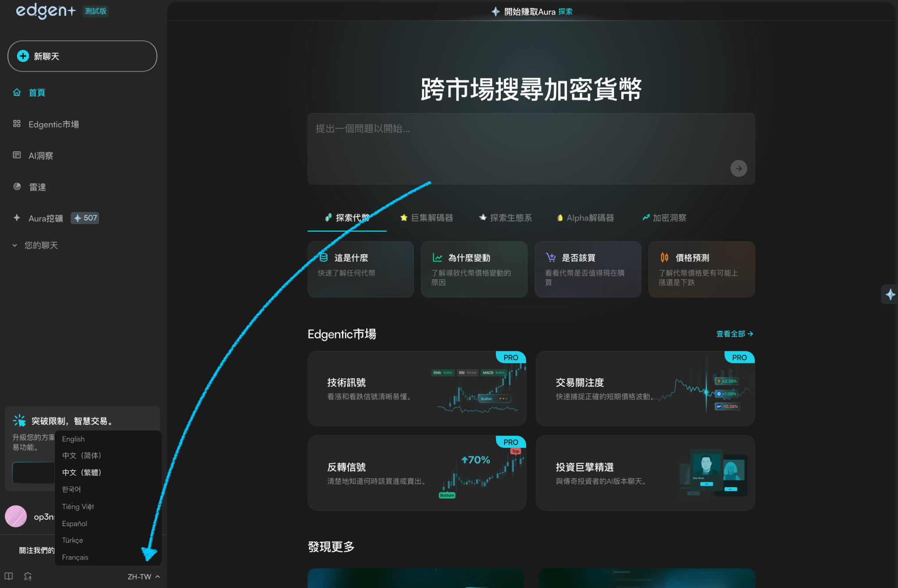The width and height of the screenshot is (898, 588).
Task: Open Edgentic市場 via its grid icon
Action: (17, 124)
